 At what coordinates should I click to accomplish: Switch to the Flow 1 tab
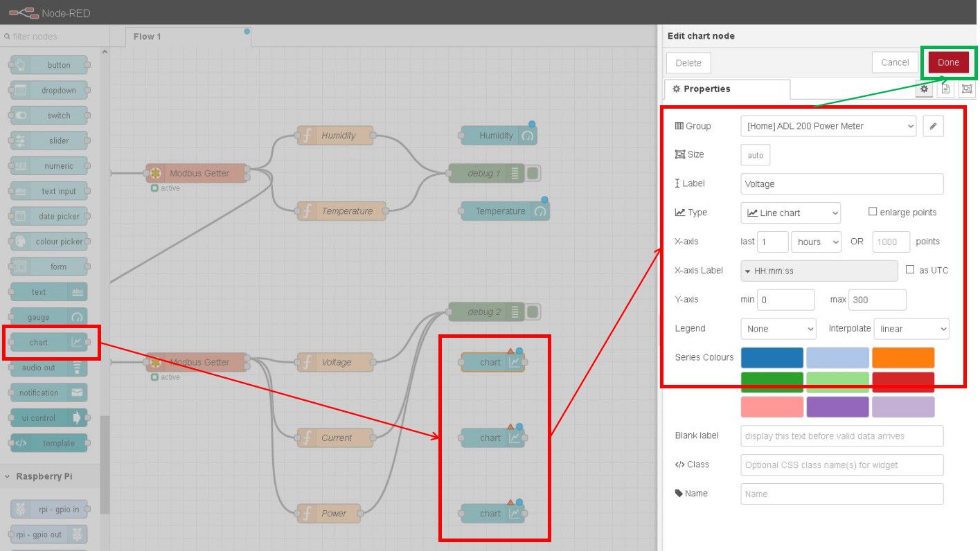148,37
